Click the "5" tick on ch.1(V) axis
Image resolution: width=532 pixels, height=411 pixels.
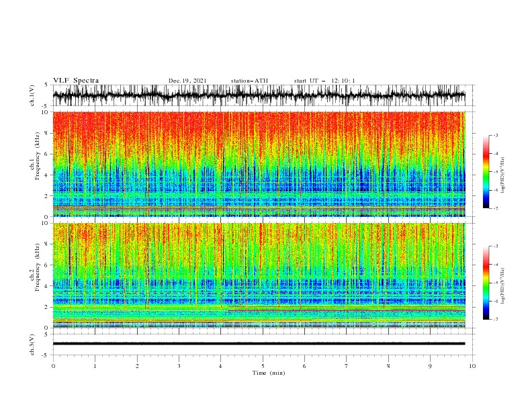(46, 85)
